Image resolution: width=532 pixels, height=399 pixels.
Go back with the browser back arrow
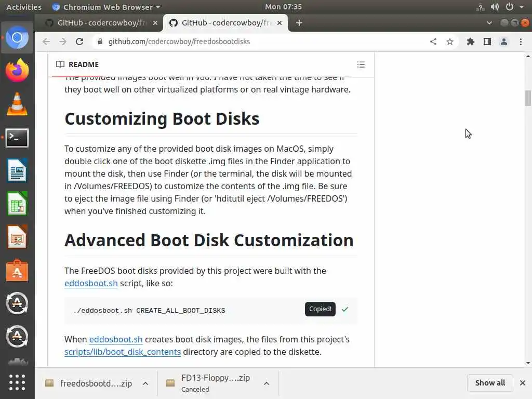[46, 42]
